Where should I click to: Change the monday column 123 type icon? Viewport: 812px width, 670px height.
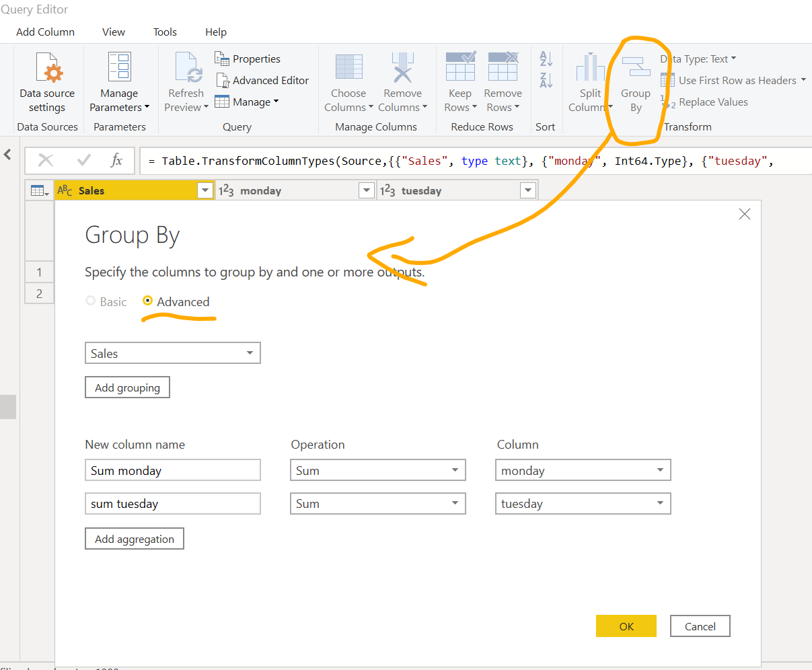click(x=226, y=190)
